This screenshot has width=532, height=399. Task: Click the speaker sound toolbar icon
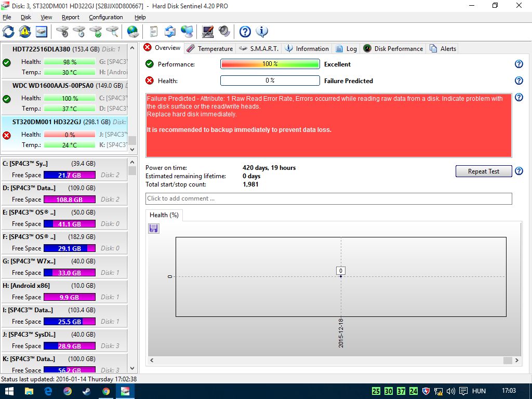224,32
